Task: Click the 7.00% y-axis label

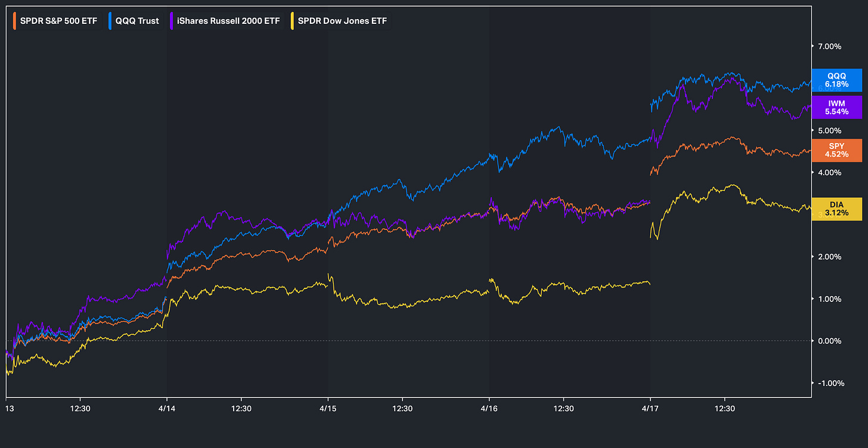Action: pyautogui.click(x=829, y=46)
